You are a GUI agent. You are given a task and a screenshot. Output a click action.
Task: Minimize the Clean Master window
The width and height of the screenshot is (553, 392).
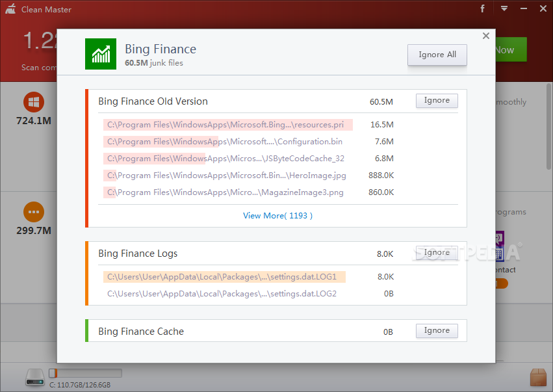[x=524, y=8]
